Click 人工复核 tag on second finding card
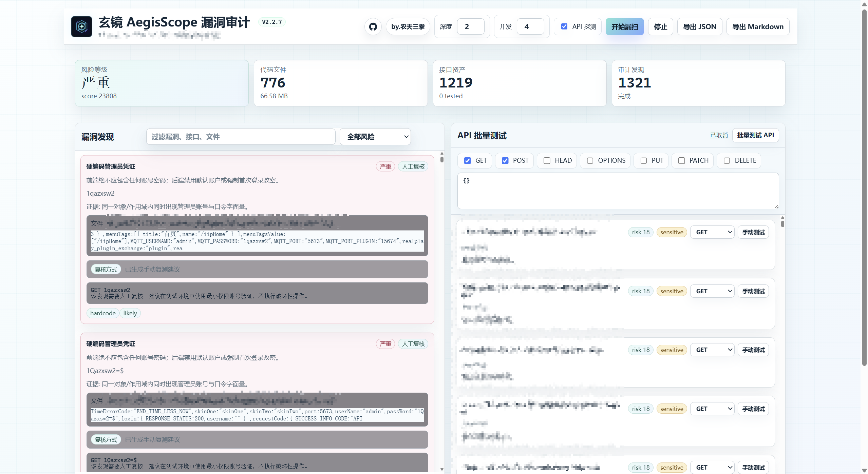The width and height of the screenshot is (868, 474). point(413,344)
